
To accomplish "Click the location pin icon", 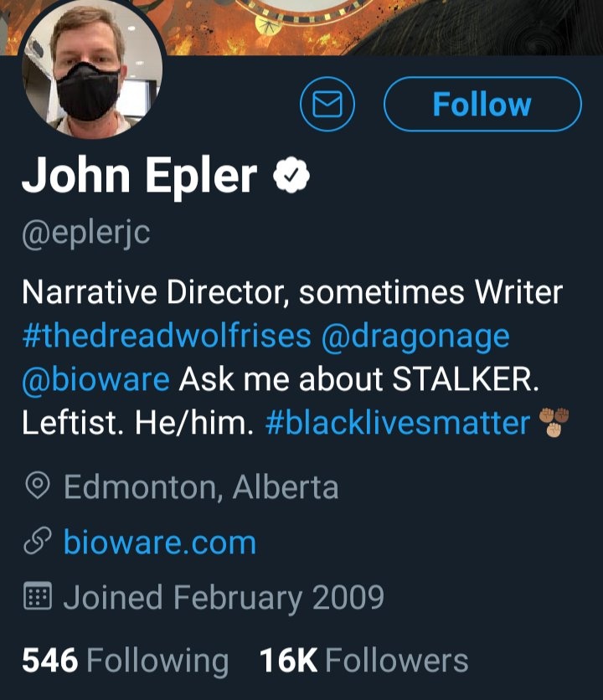I will (x=36, y=486).
